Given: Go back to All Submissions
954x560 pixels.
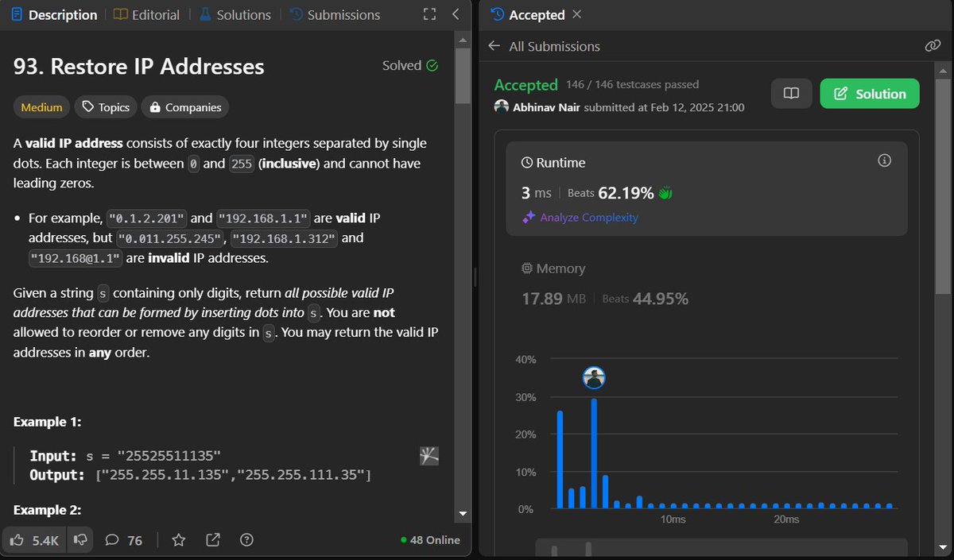Looking at the screenshot, I should coord(554,46).
